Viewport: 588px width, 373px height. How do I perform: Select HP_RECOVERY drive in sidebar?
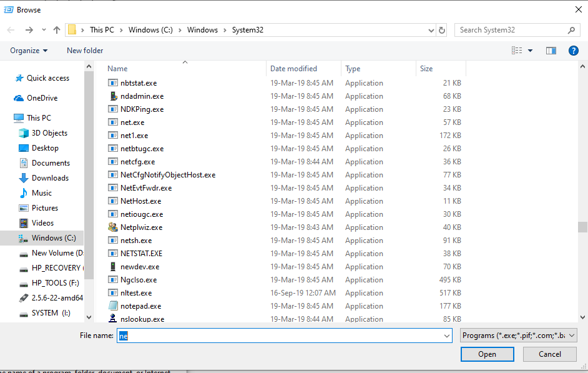(x=57, y=268)
